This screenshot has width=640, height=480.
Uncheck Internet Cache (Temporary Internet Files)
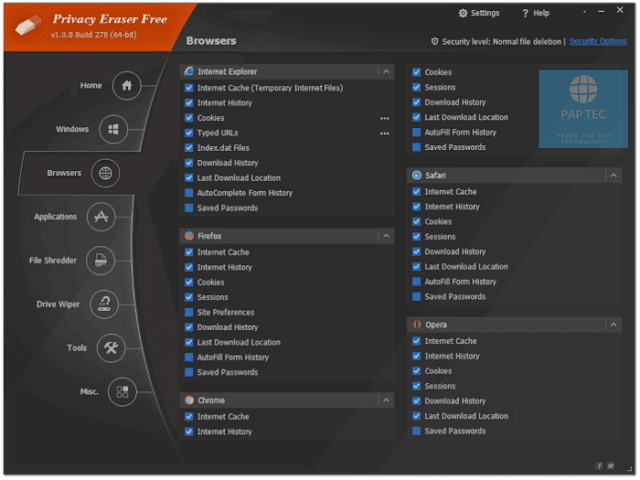click(189, 88)
